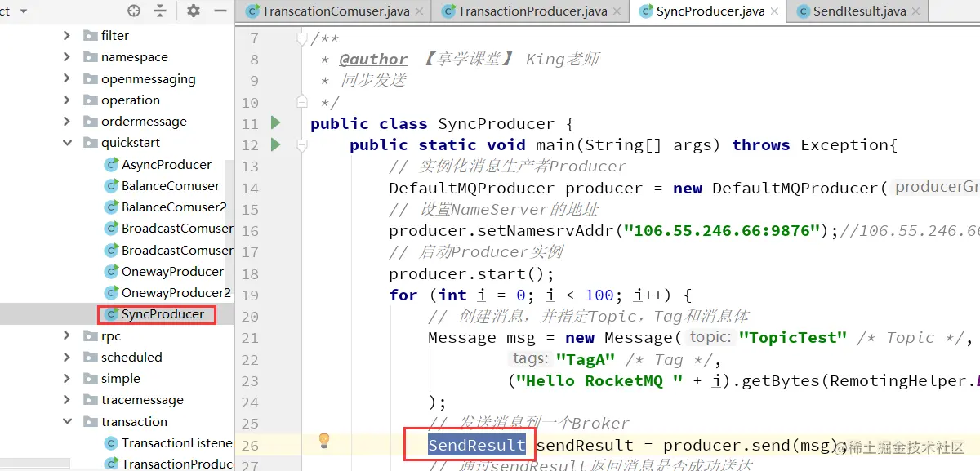Click the filter folder icon

[x=91, y=35]
